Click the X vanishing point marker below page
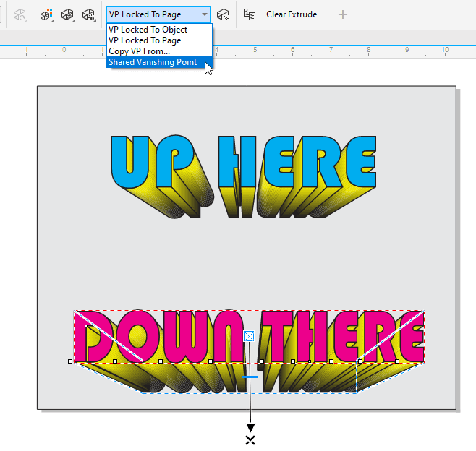Screen dimensions: 476x451 click(x=250, y=440)
